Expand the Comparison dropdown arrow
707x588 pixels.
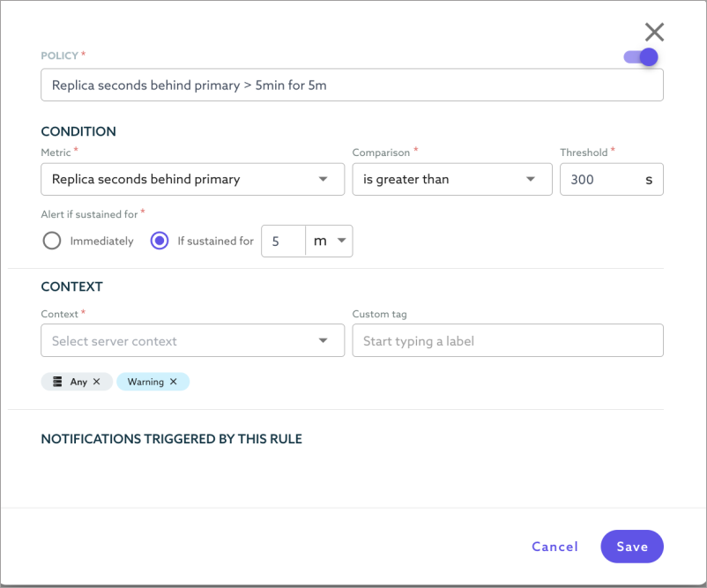531,179
